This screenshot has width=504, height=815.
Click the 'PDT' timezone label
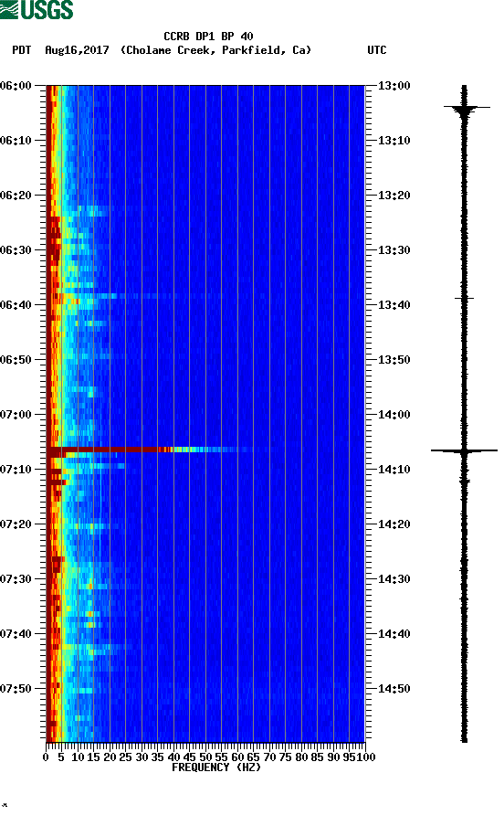coord(21,50)
